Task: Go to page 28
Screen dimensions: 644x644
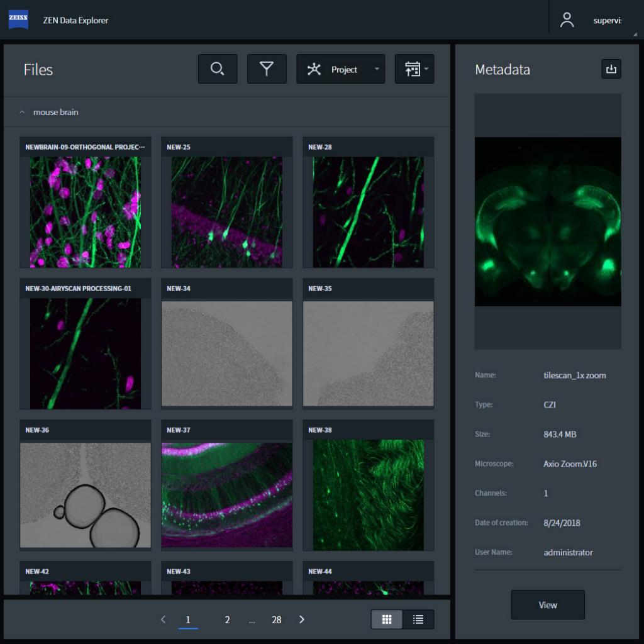Action: [x=277, y=619]
